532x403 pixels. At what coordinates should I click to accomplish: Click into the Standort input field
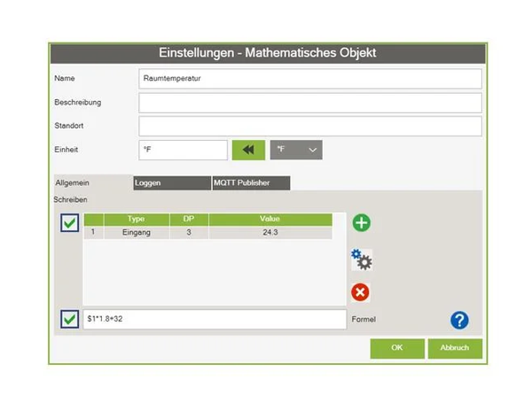(309, 126)
